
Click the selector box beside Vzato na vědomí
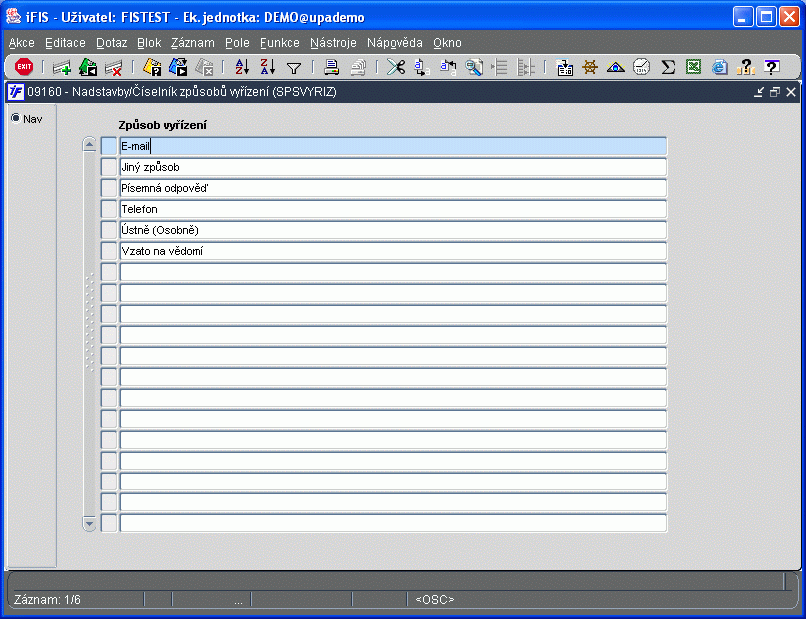point(109,251)
